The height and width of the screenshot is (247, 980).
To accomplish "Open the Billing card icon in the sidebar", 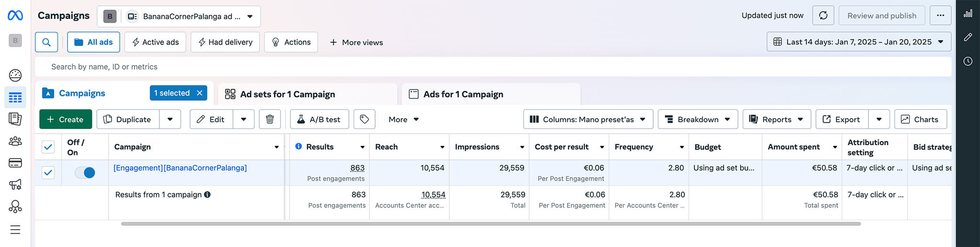I will [x=15, y=163].
